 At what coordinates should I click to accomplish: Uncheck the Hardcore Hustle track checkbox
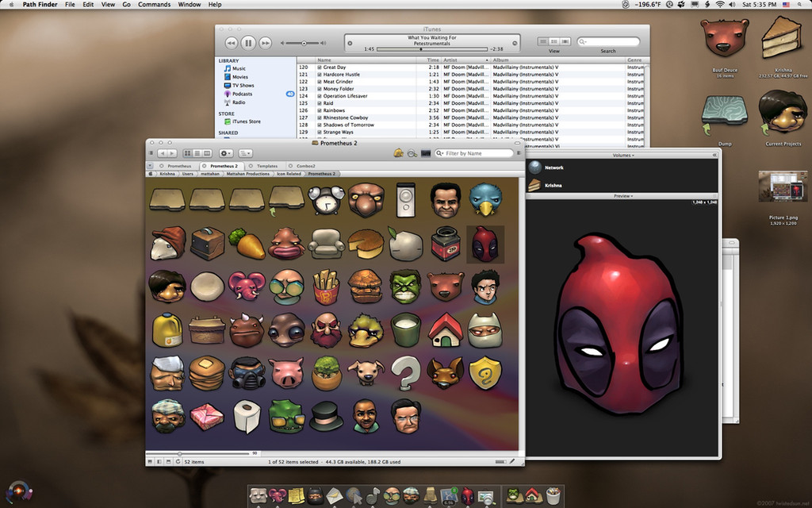point(320,75)
